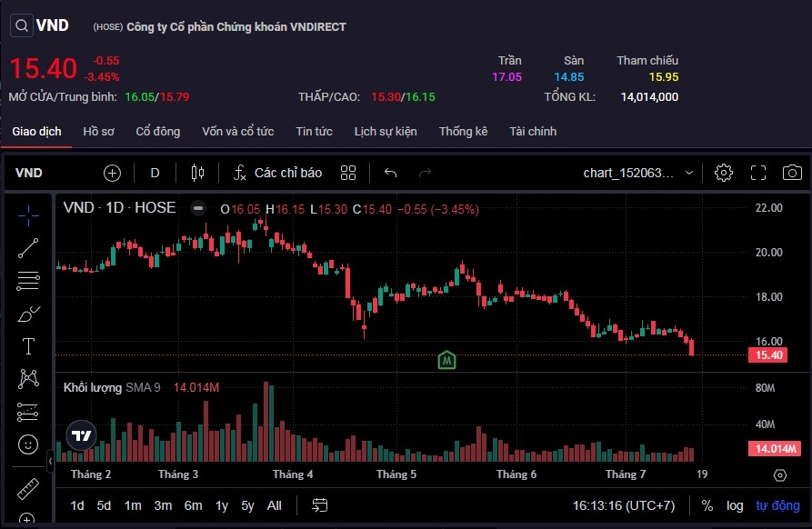
Task: Open chart settings gear icon
Action: (x=724, y=173)
